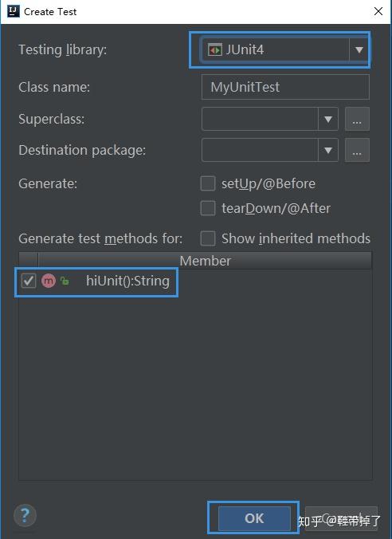Toggle Show inherited methods checkbox
392x539 pixels.
(x=208, y=238)
